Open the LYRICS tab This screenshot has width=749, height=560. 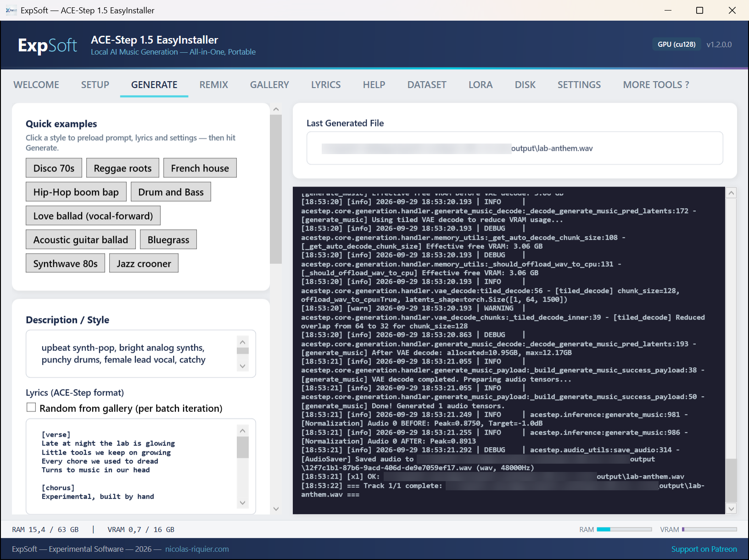[326, 85]
